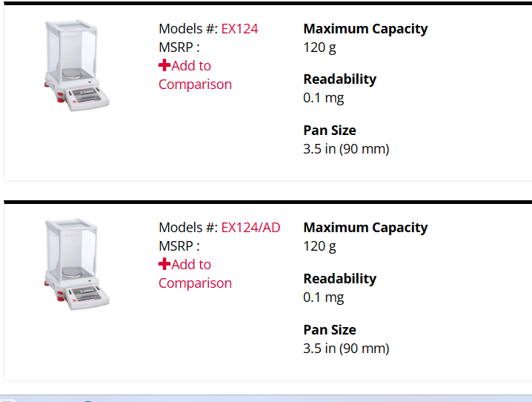Screen dimensions: 532x402
Task: Click the MSRP label under EX124
Action: (179, 47)
